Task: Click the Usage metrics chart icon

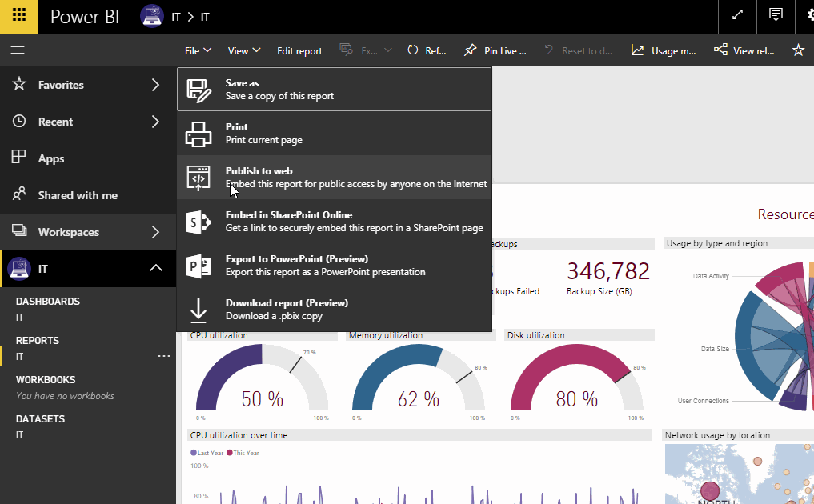Action: click(637, 50)
